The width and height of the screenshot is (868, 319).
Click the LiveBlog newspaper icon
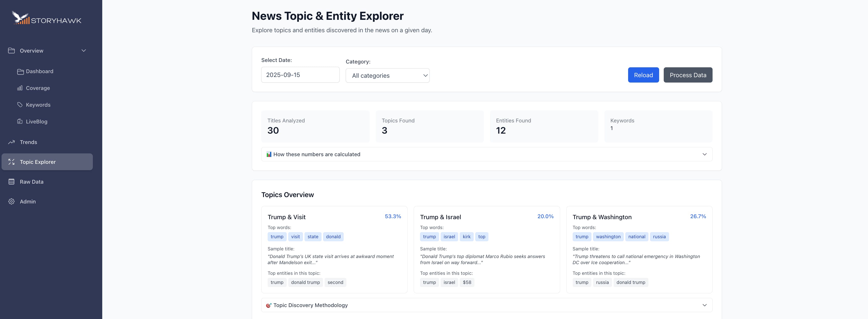click(20, 121)
